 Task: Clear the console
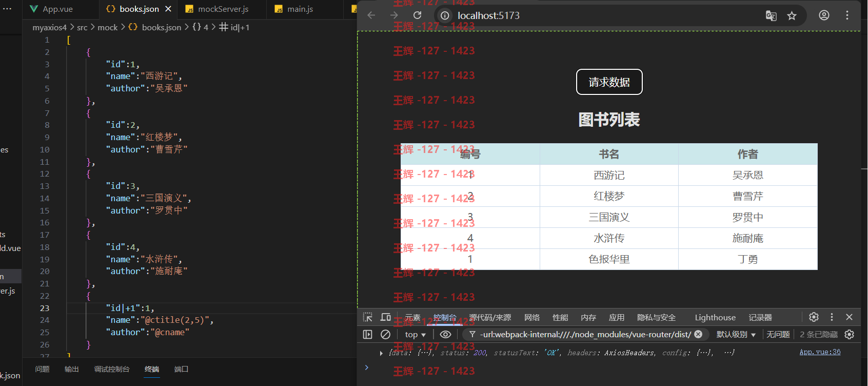point(385,335)
